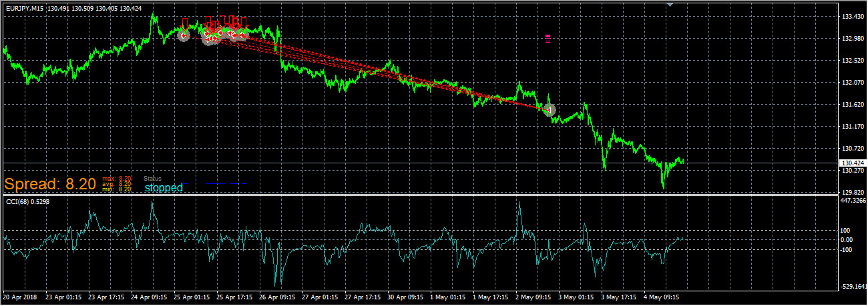Click the -529.1641 CCI scale value
868x306 pixels.
pyautogui.click(x=854, y=287)
